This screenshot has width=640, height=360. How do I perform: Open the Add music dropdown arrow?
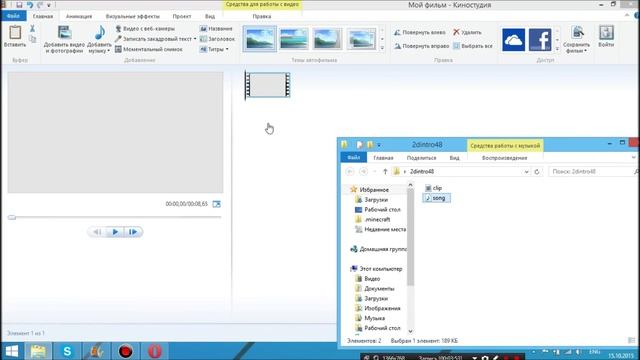click(x=109, y=51)
